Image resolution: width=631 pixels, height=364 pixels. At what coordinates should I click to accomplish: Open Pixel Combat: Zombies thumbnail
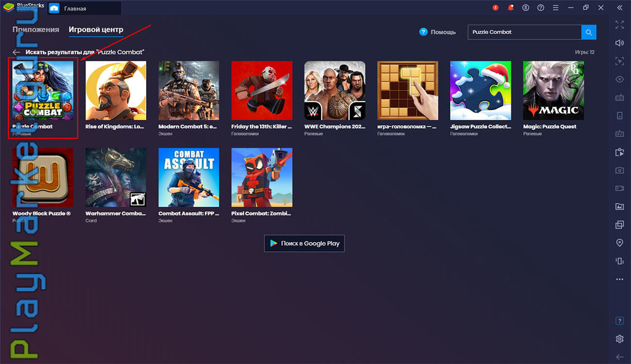262,177
